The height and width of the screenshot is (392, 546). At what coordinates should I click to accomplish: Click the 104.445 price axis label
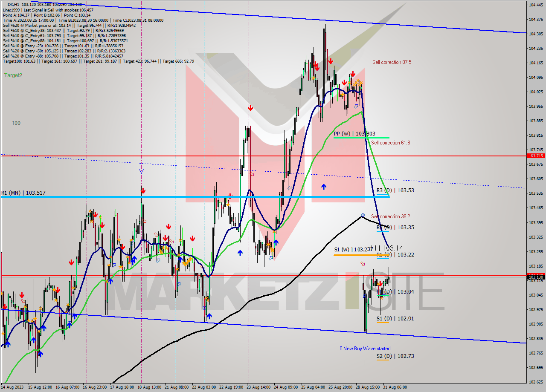click(x=536, y=5)
